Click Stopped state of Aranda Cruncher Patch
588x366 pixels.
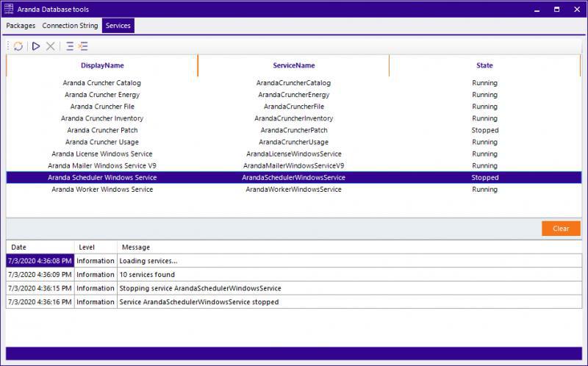tap(485, 130)
